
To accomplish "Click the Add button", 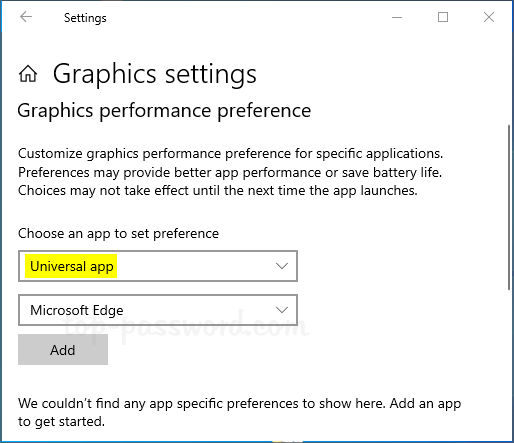I will click(x=63, y=350).
